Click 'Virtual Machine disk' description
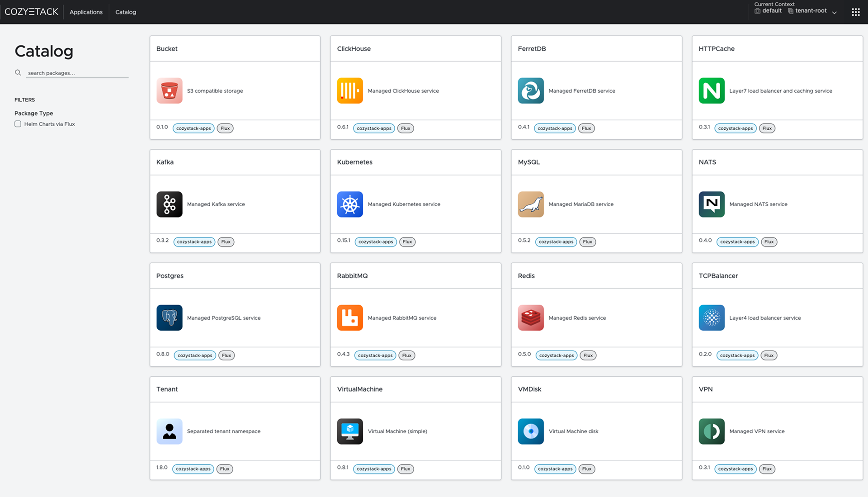 573,431
